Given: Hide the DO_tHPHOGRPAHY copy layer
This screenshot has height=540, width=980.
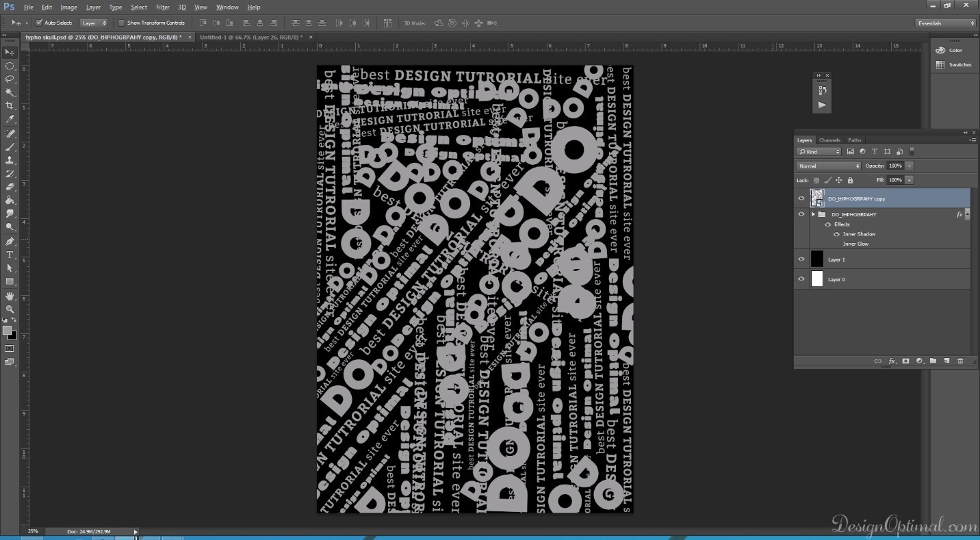Looking at the screenshot, I should click(801, 198).
